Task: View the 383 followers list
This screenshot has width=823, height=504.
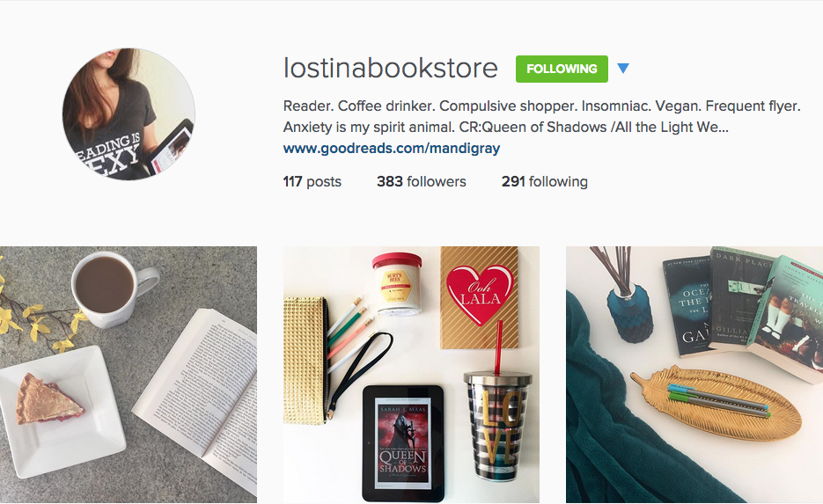Action: (x=422, y=181)
